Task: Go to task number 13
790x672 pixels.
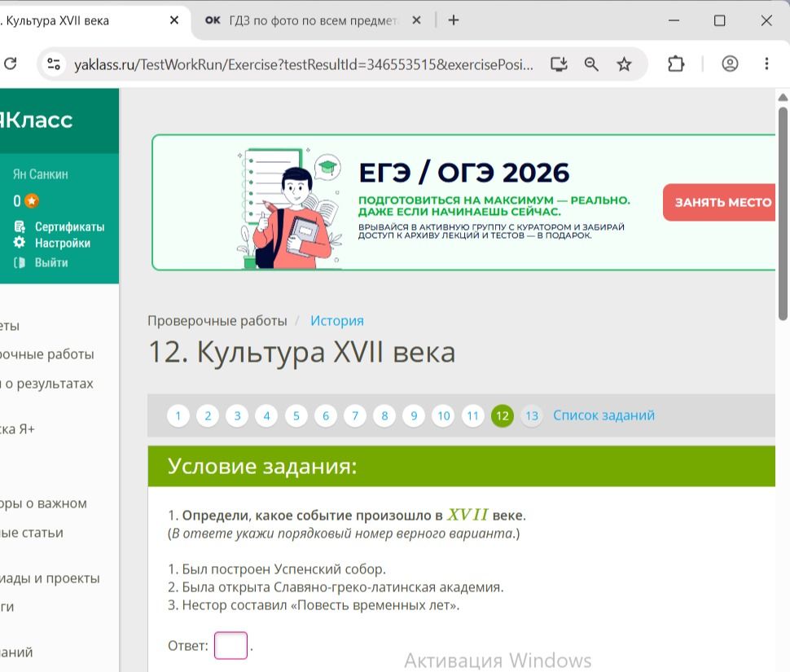Action: [x=532, y=416]
